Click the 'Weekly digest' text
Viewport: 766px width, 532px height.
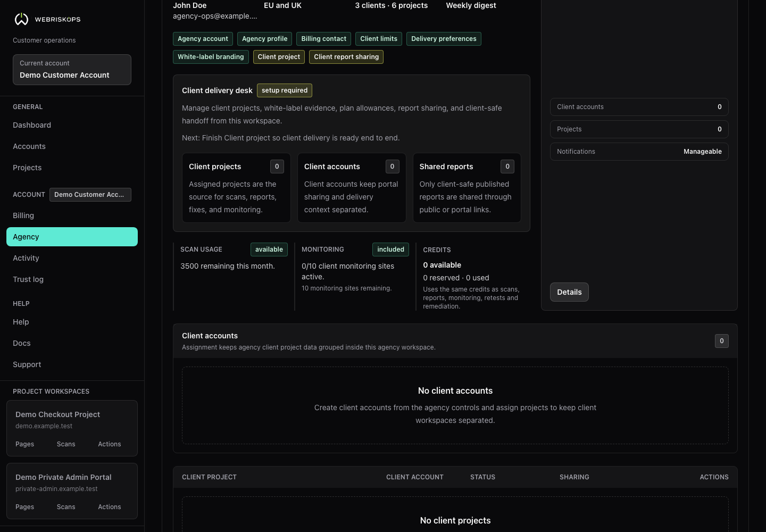[471, 5]
